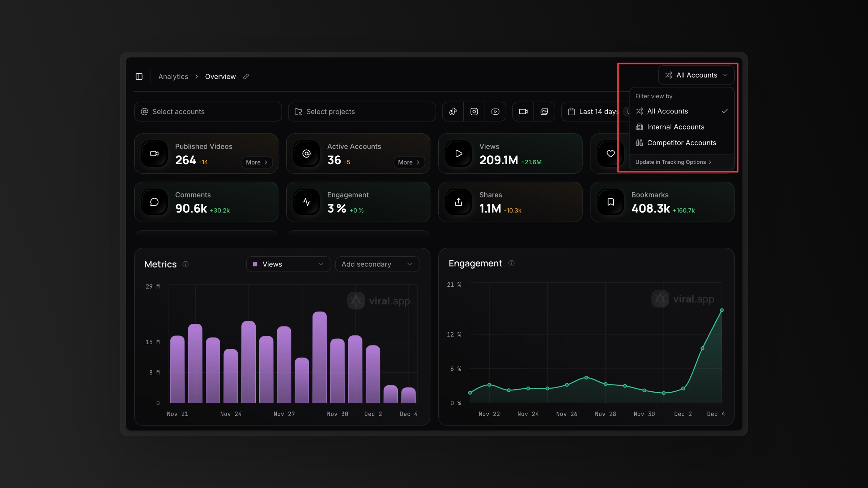Filter by TikTok platform icon

(x=453, y=112)
